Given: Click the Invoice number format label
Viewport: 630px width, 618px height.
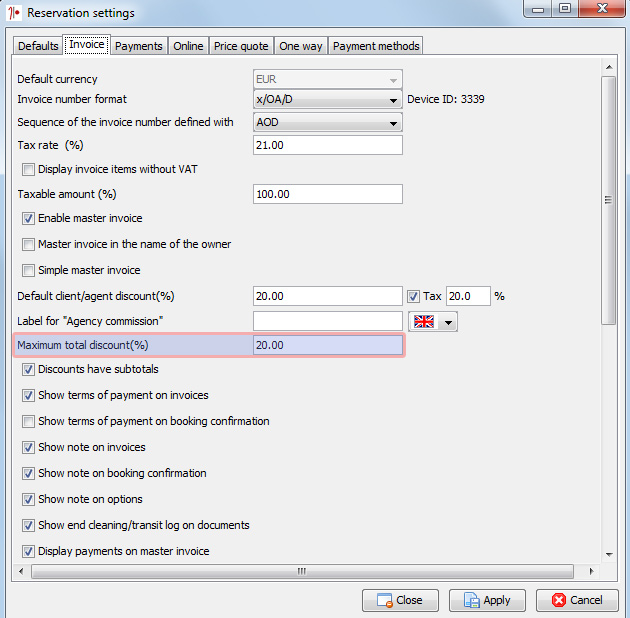Looking at the screenshot, I should [x=72, y=99].
